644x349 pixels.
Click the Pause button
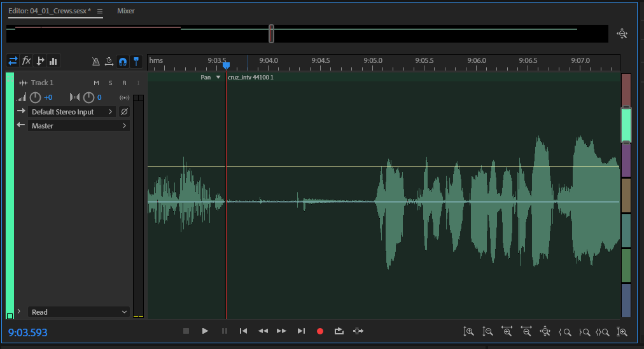(224, 331)
